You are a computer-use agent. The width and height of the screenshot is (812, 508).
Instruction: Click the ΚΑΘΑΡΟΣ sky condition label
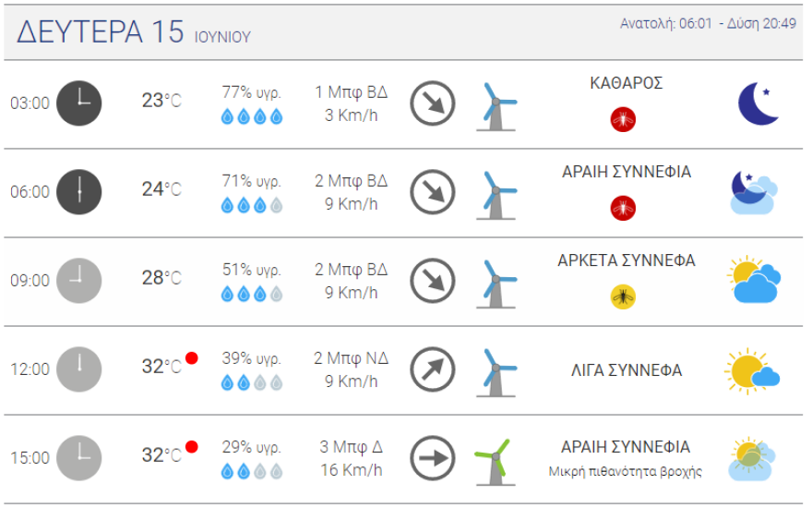(x=626, y=83)
